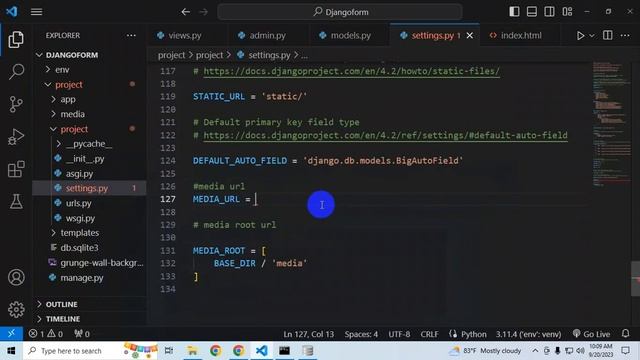Image resolution: width=640 pixels, height=360 pixels.
Task: Open the Manage gear icon
Action: (16, 309)
